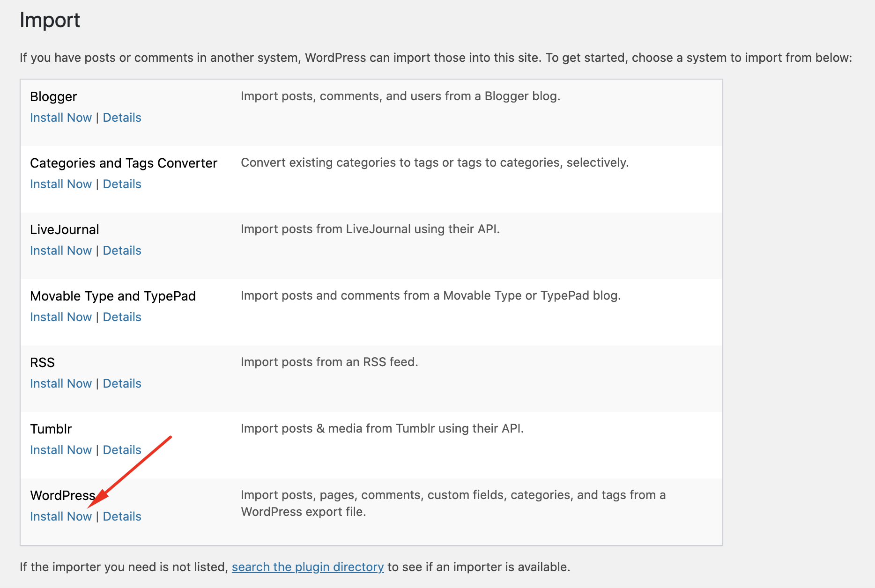
Task: Select the LiveJournal importer title
Action: (x=65, y=229)
